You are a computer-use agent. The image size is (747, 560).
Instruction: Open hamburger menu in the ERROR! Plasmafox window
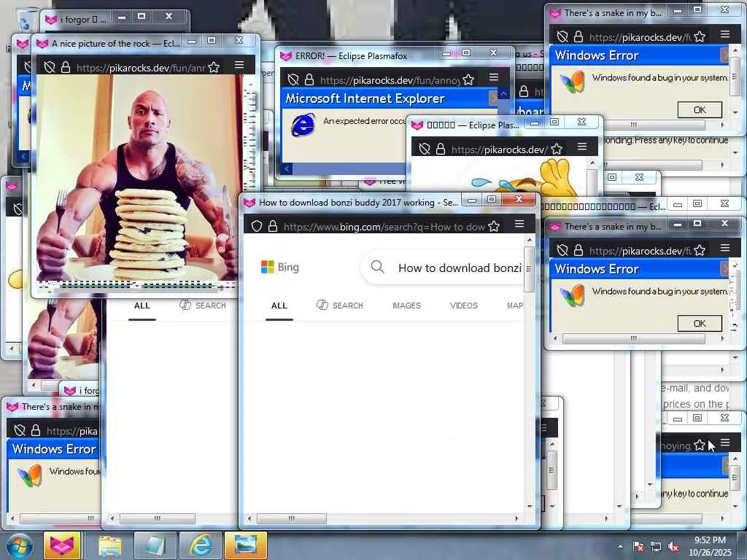click(494, 77)
